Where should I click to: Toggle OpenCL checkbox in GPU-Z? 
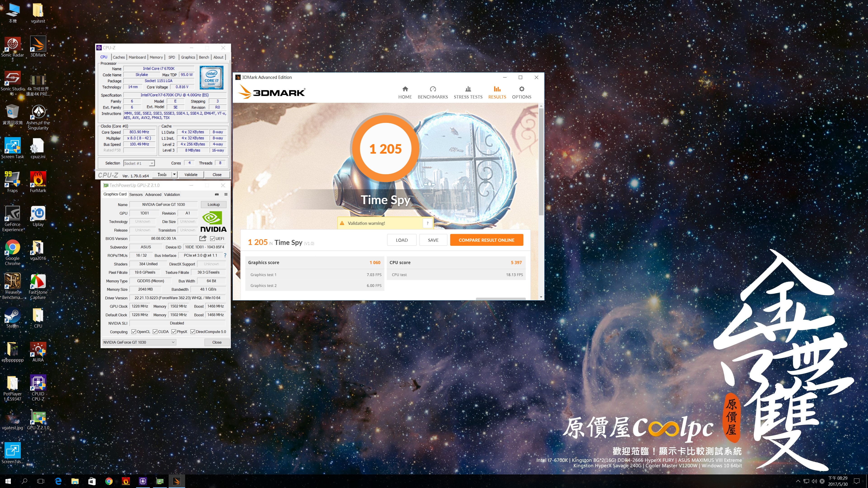point(134,332)
